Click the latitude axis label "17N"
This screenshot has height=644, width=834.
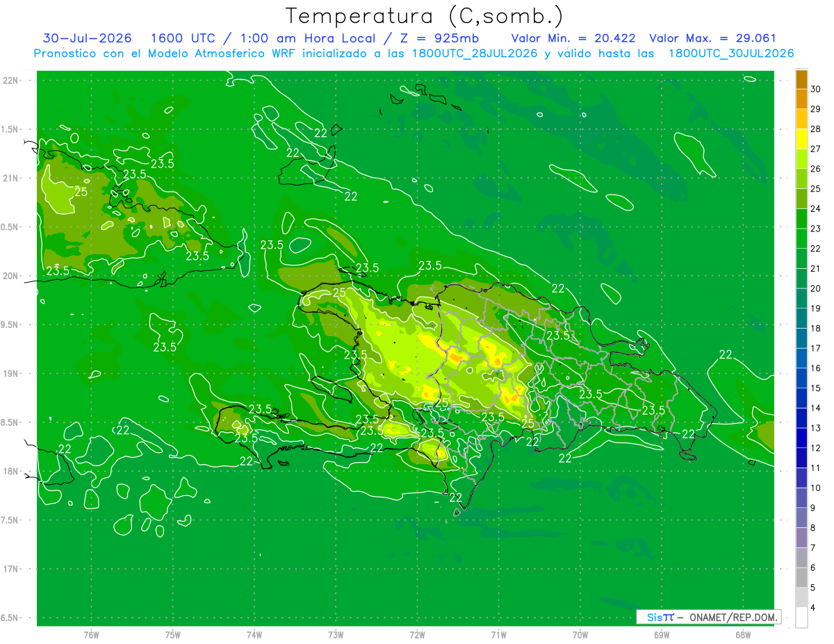(x=12, y=569)
